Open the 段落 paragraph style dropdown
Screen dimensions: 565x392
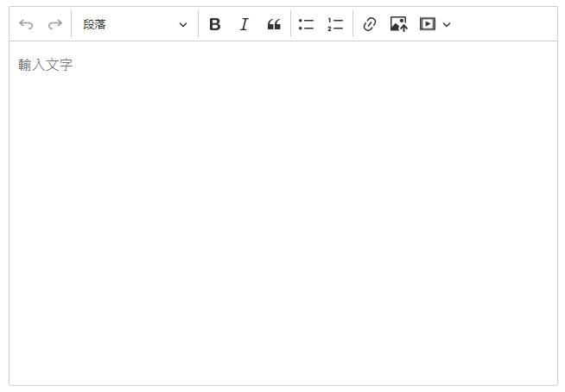[135, 24]
